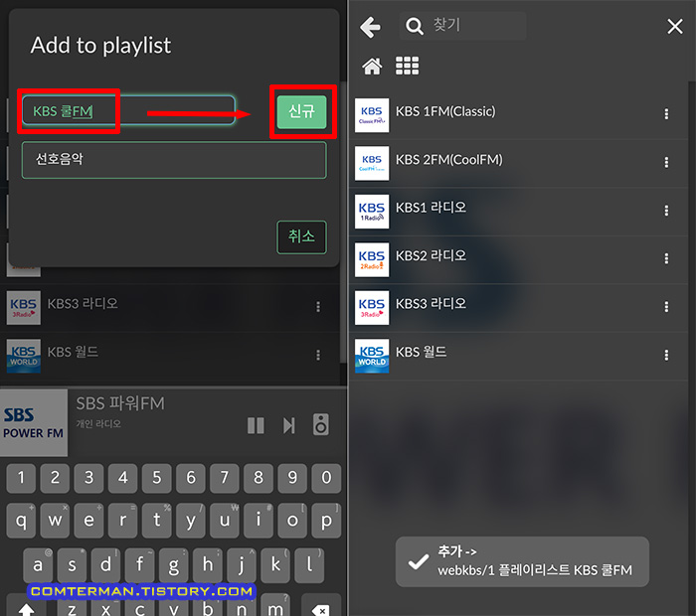Switch to grid view icon
696x616 pixels.
click(x=407, y=66)
